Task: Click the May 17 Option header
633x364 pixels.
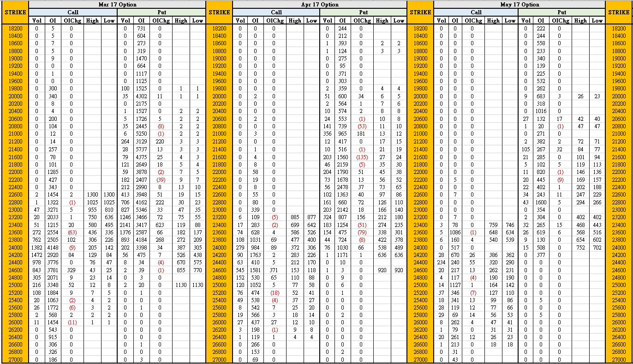Action: [520, 5]
